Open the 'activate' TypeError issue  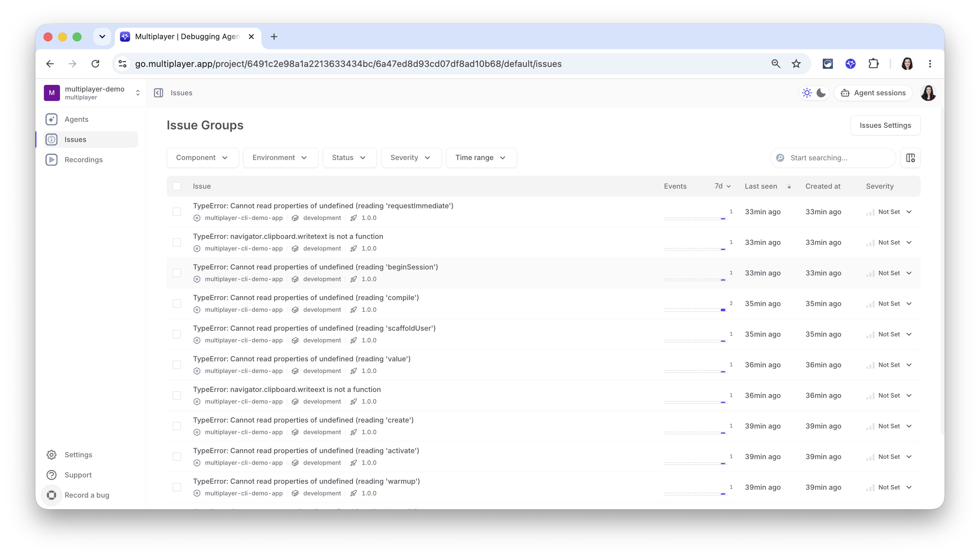pos(306,451)
